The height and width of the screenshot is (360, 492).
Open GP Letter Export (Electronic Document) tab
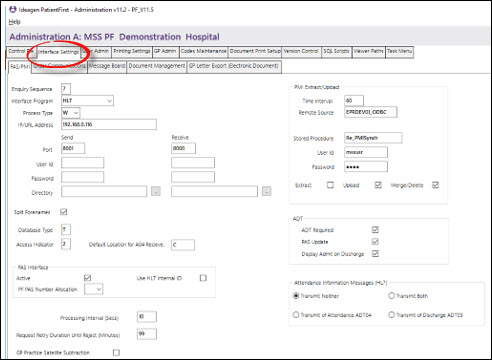click(x=234, y=66)
